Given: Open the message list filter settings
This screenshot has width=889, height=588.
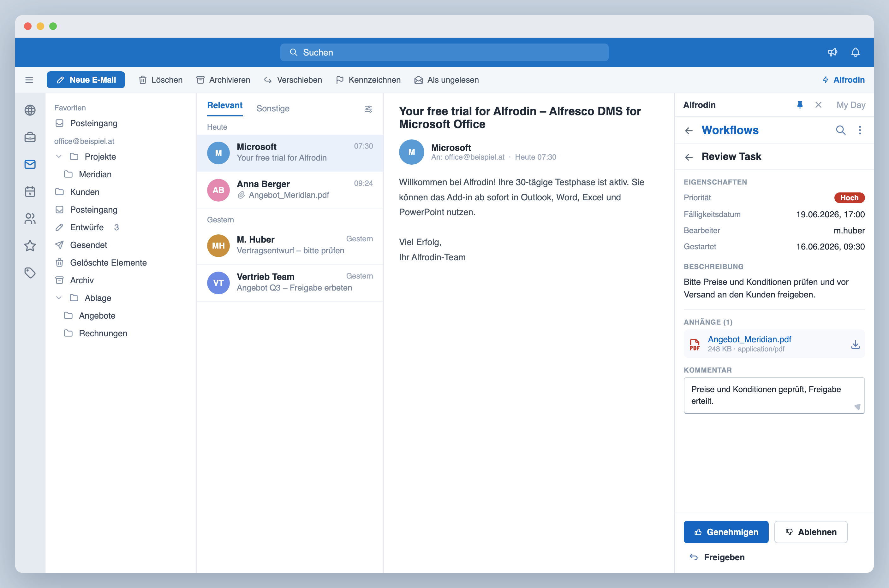Looking at the screenshot, I should pos(368,109).
